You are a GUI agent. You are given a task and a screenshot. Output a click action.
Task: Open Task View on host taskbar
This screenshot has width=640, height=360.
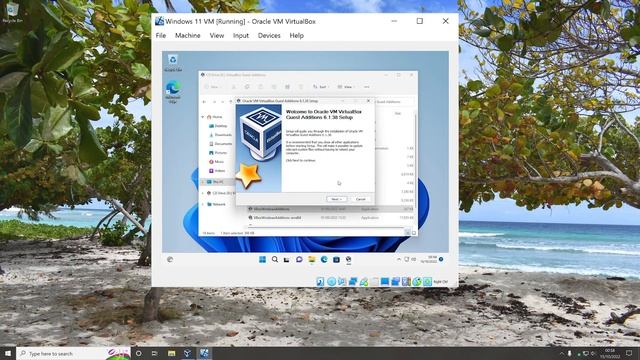click(x=155, y=353)
